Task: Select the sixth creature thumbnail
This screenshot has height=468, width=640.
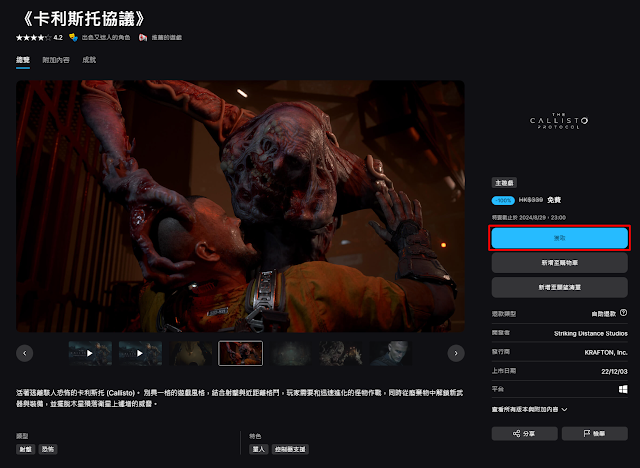Action: pos(341,353)
